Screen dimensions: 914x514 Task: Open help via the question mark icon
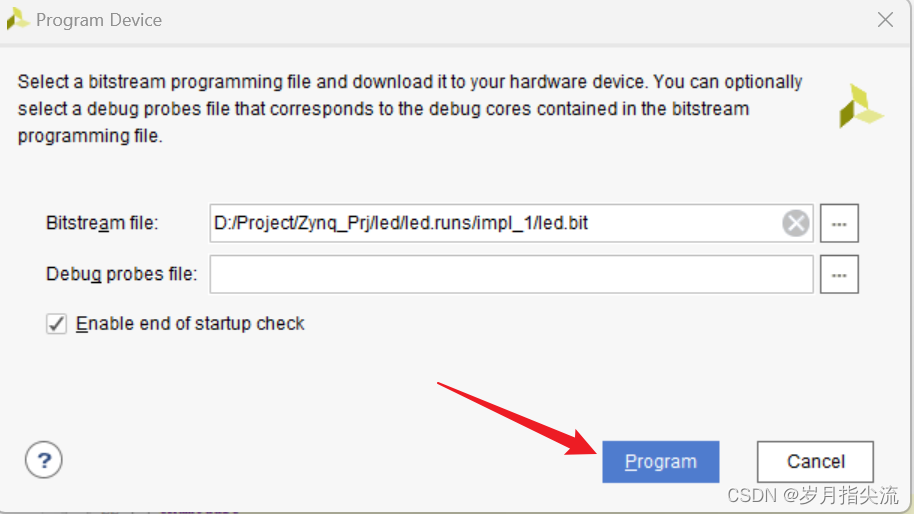tap(44, 461)
